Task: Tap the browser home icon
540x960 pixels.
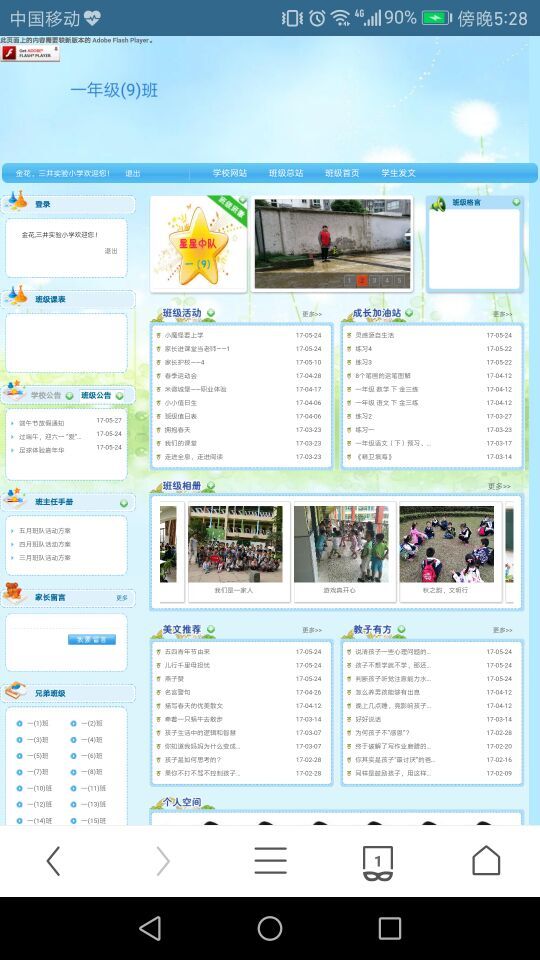Action: (x=486, y=860)
